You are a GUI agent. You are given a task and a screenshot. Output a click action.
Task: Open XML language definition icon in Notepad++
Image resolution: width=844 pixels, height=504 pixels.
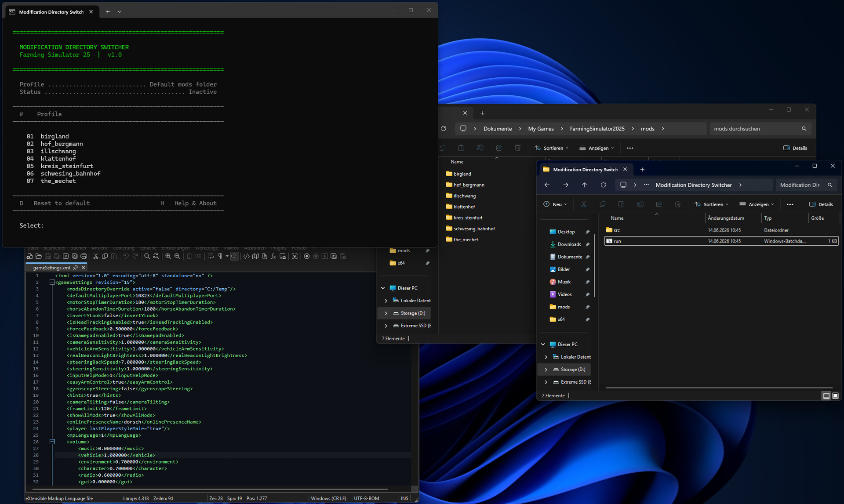[x=247, y=256]
